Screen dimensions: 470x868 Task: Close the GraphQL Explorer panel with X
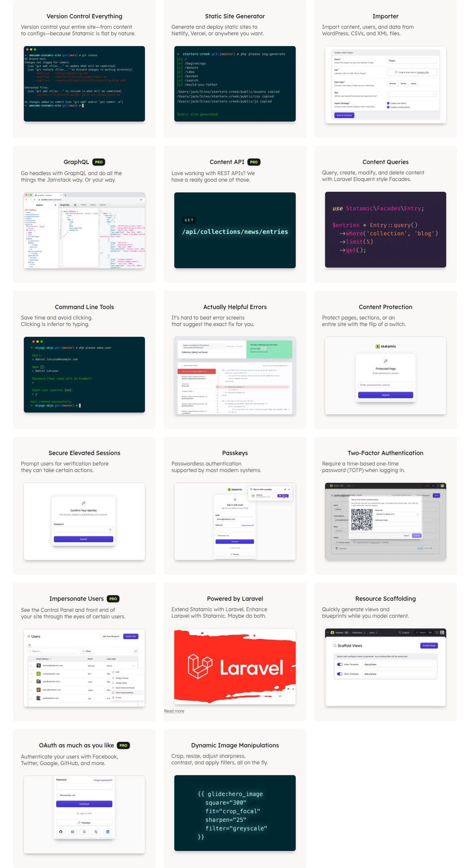[55, 205]
